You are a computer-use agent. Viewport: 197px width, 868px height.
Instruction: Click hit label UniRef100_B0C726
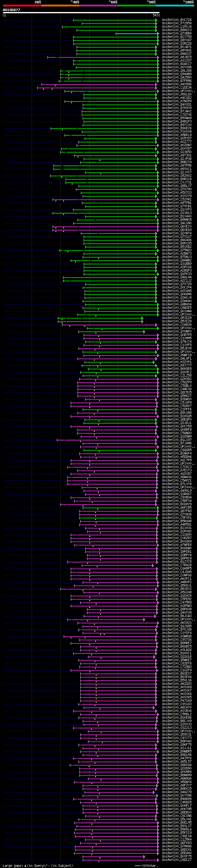177,20
